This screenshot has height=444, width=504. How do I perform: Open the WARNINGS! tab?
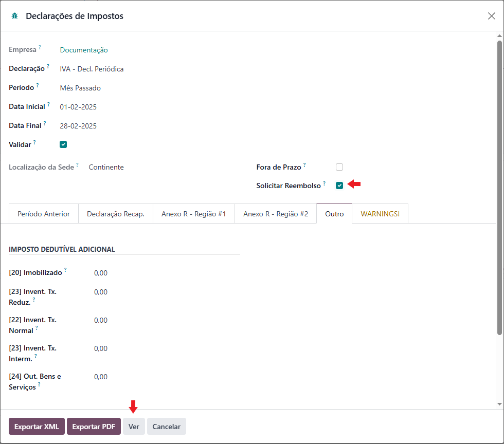tap(380, 214)
